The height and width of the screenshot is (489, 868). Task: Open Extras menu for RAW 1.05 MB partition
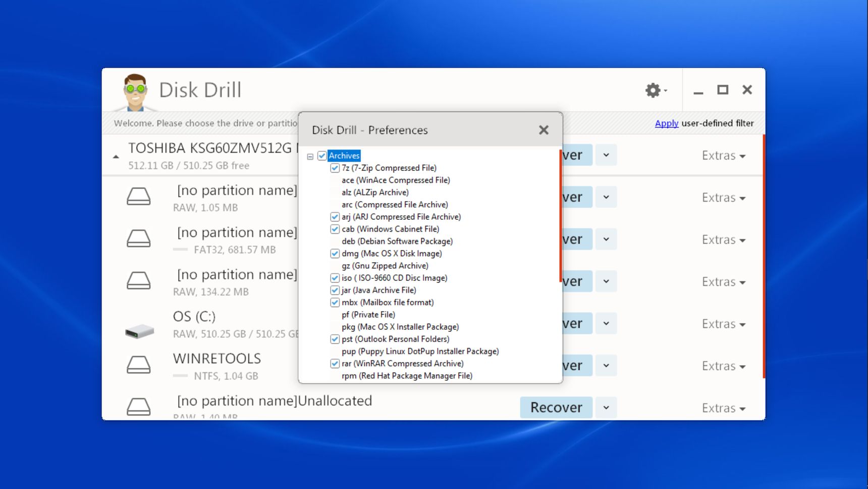724,198
